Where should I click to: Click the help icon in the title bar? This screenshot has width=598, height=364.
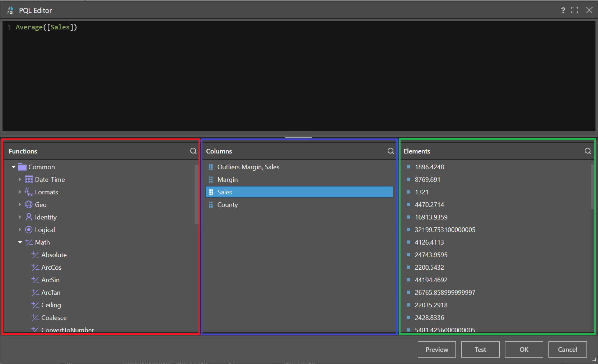(563, 10)
